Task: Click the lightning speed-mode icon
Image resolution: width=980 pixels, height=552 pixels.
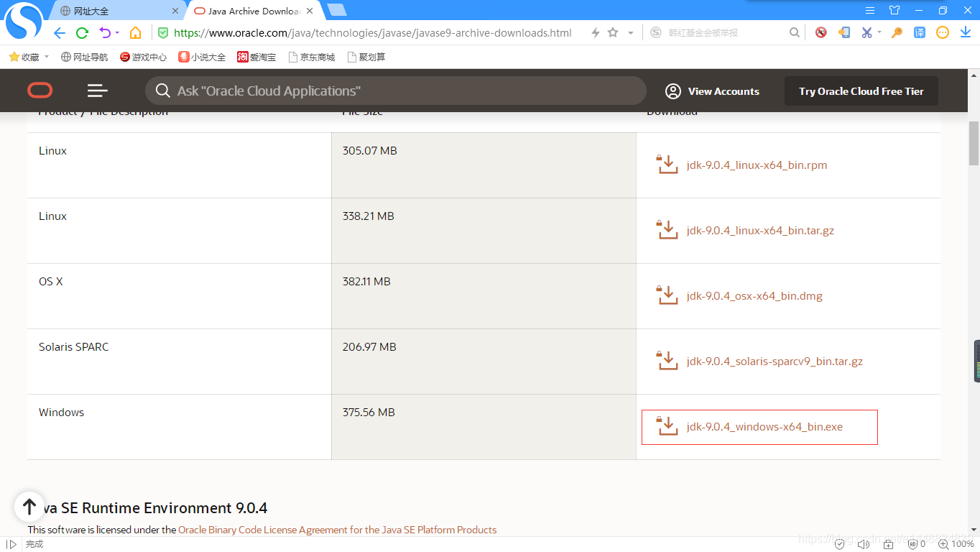Action: coord(595,33)
